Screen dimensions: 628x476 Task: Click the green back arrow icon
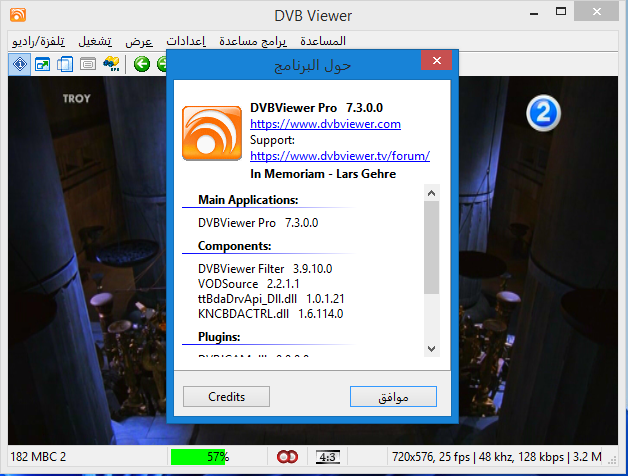[142, 64]
